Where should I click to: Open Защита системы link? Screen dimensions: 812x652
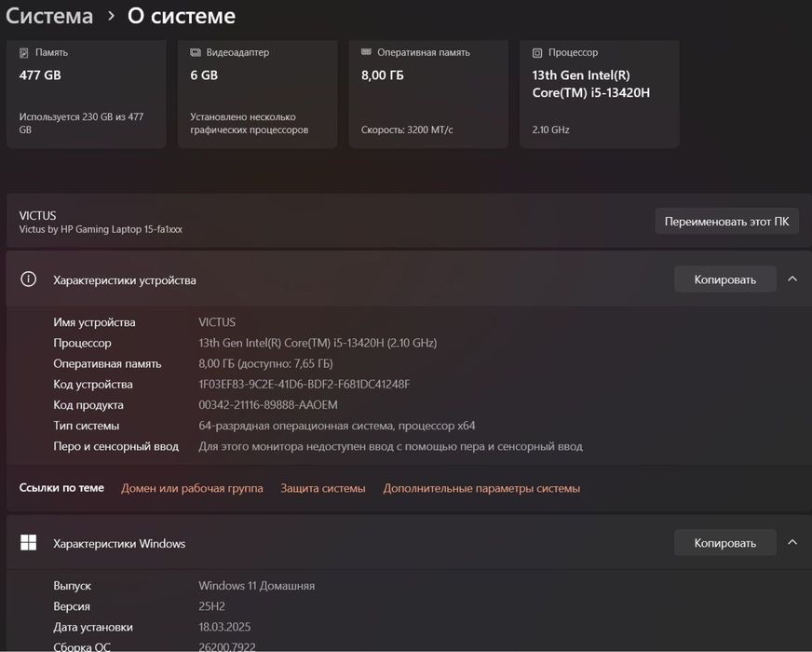tap(322, 488)
